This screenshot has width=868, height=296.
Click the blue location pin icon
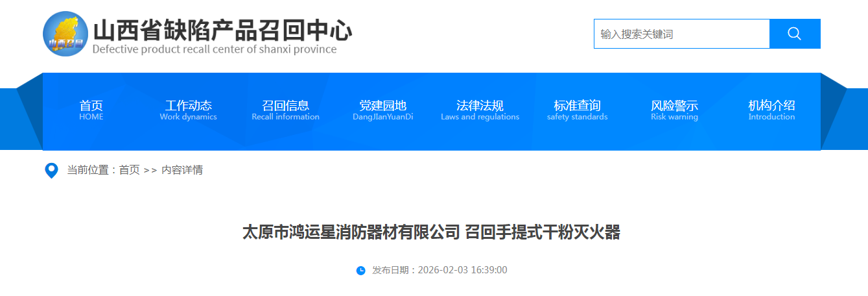coord(51,171)
